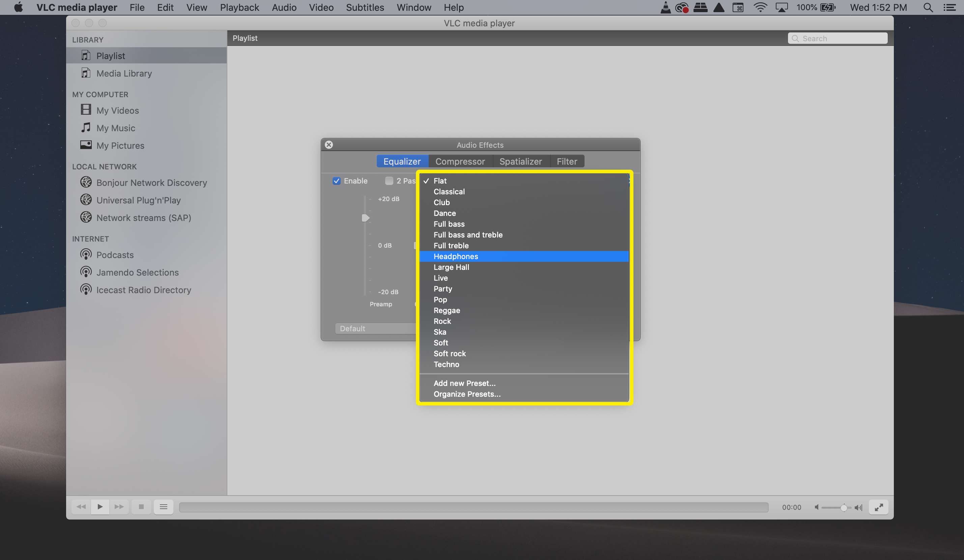Select Soft rock equalizer preset
Image resolution: width=964 pixels, height=560 pixels.
point(449,353)
